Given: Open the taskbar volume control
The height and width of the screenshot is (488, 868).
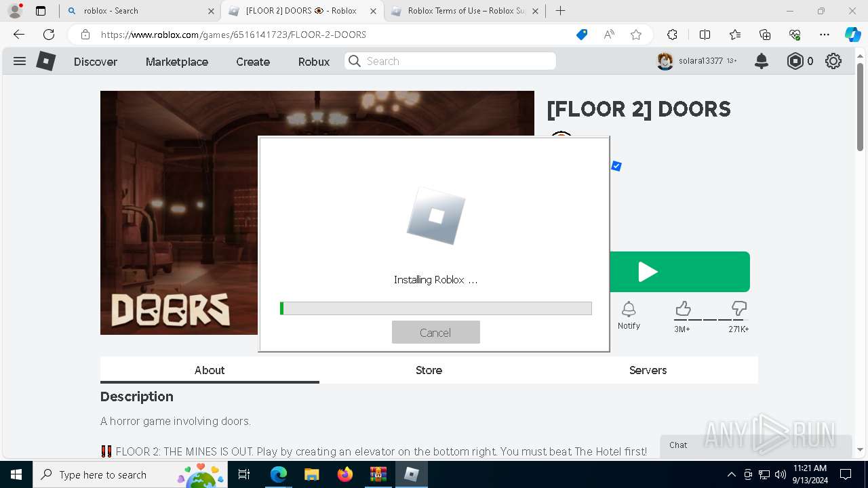Looking at the screenshot, I should [780, 474].
